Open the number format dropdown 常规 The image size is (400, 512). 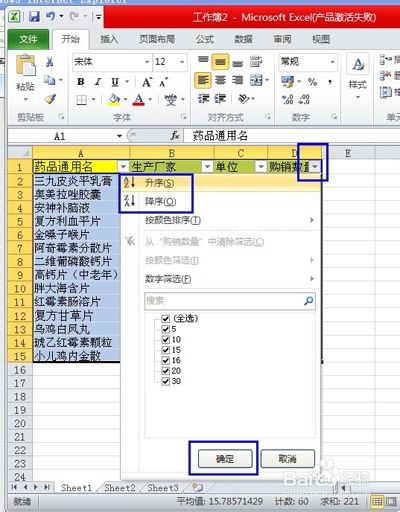point(333,62)
